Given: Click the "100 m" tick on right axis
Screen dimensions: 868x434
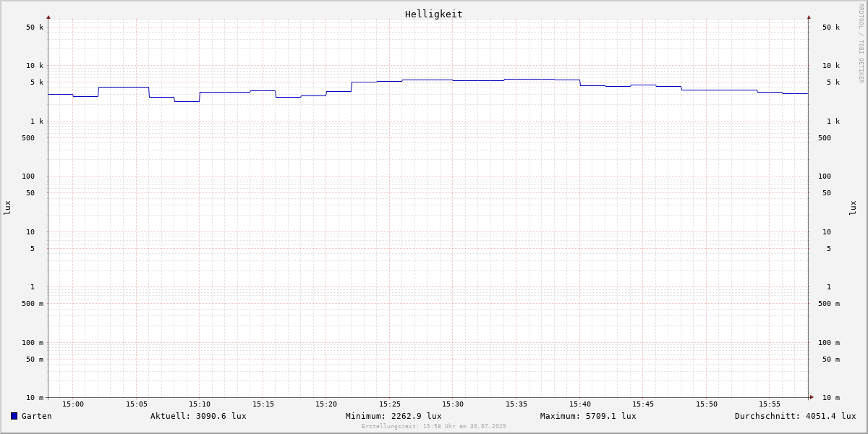Looking at the screenshot, I should pyautogui.click(x=829, y=343).
